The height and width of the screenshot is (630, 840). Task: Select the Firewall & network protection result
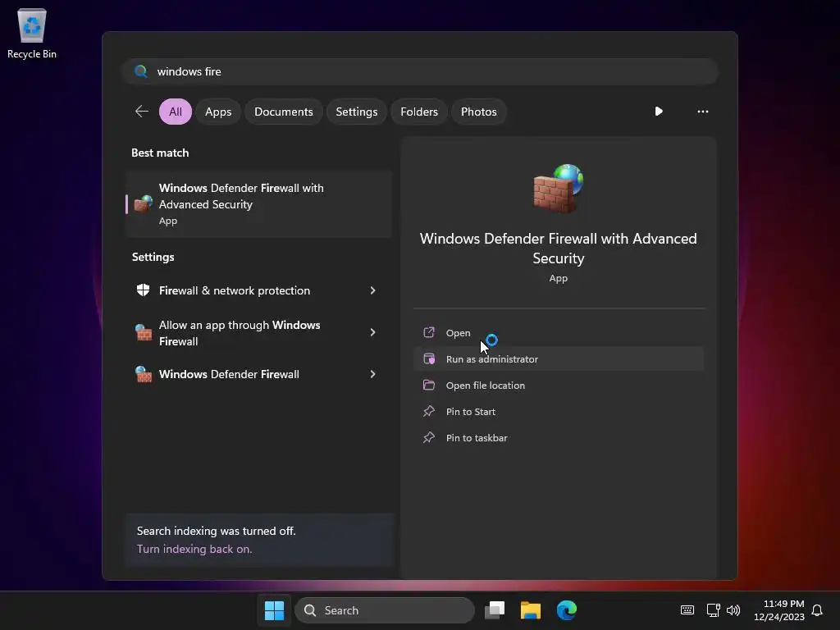(x=259, y=290)
